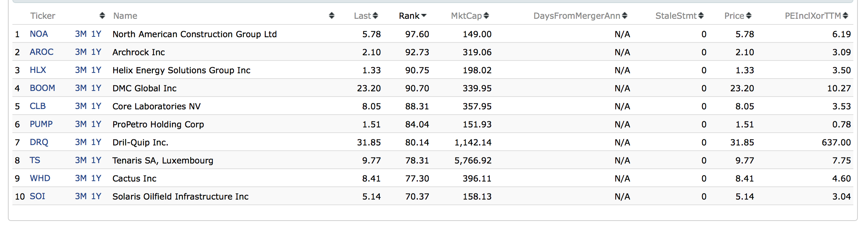Open the 3M chart for PUMP
The image size is (868, 230).
coord(81,124)
